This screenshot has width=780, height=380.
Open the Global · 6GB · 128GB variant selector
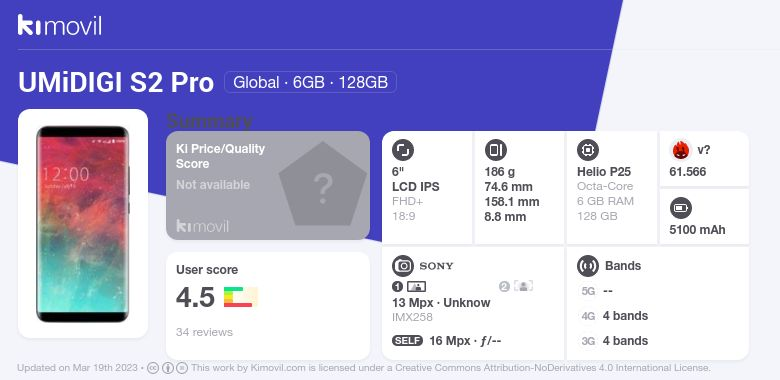pyautogui.click(x=310, y=82)
